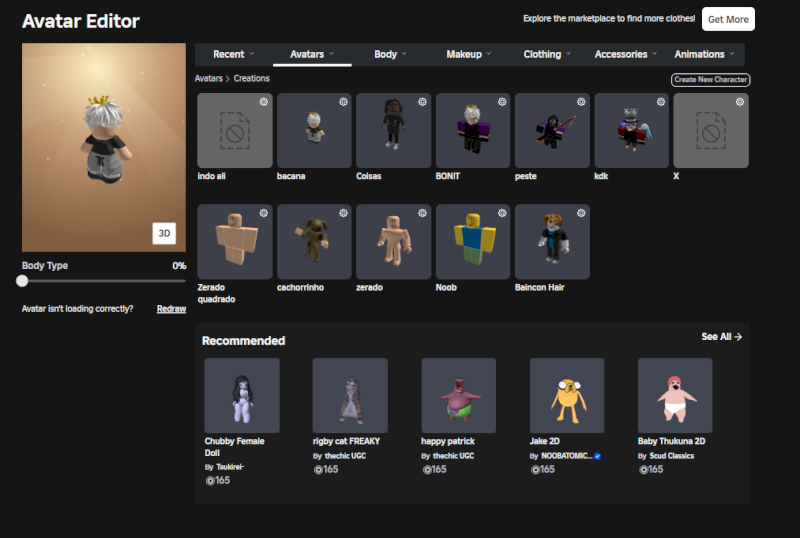Screen dimensions: 800x538
Task: Select the cachorrinho avatar thumbnail
Action: [x=314, y=241]
